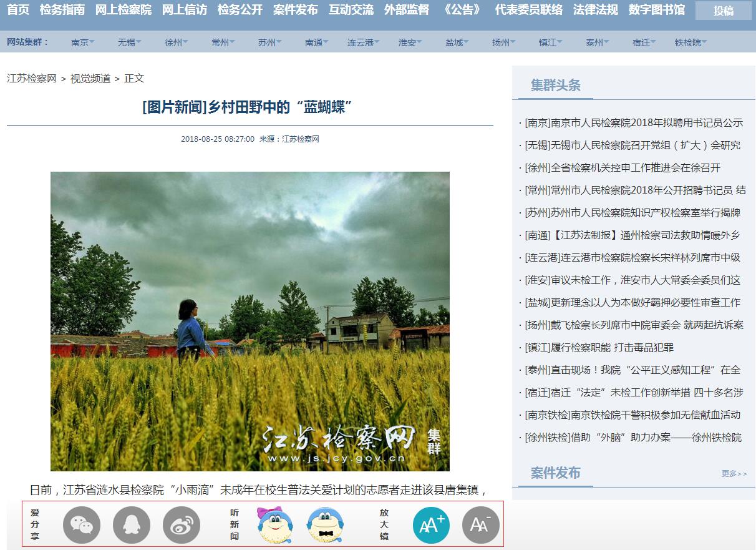This screenshot has height=550, width=756.
Task: Expand the 南通 site cluster dropdown
Action: pos(317,42)
